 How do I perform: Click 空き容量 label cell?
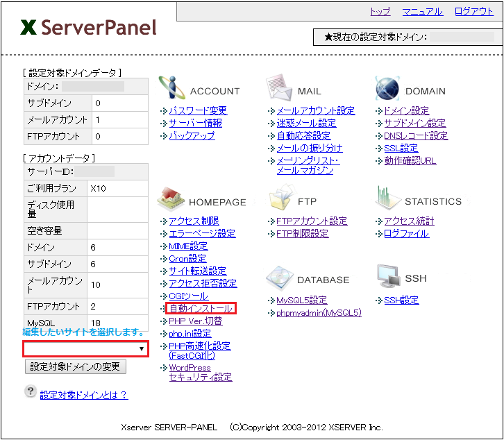(56, 231)
